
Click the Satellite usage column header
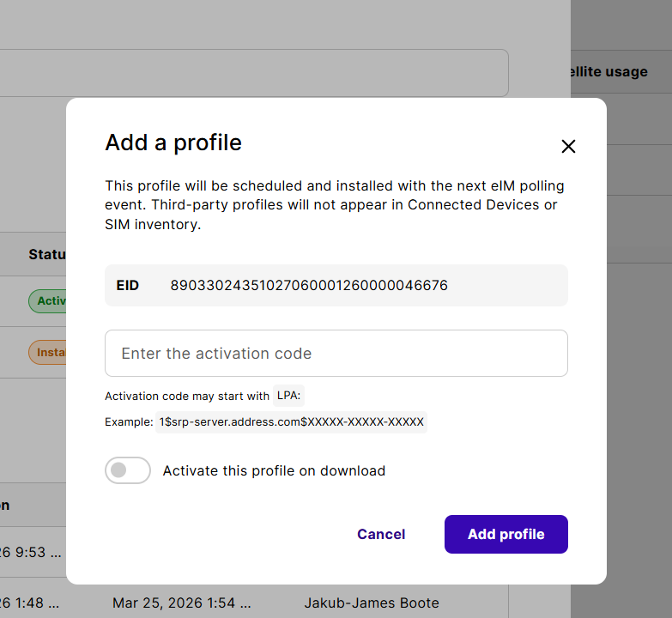[609, 71]
